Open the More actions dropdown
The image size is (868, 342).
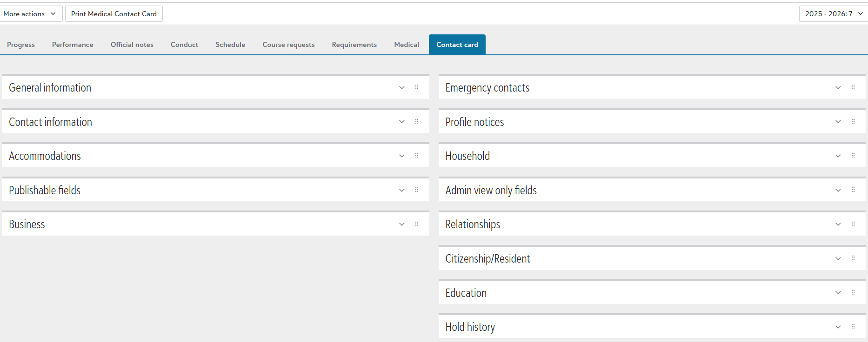[30, 14]
